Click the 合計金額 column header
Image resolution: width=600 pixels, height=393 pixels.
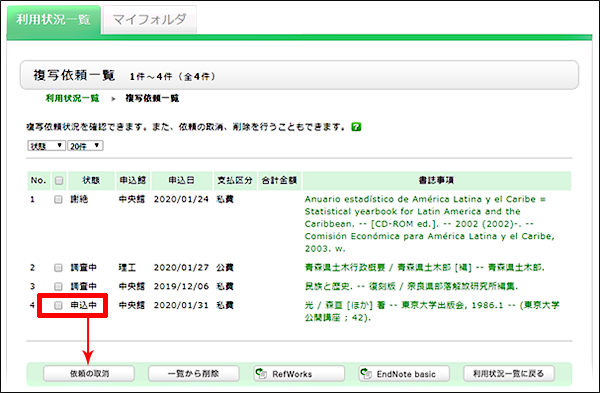pos(279,180)
